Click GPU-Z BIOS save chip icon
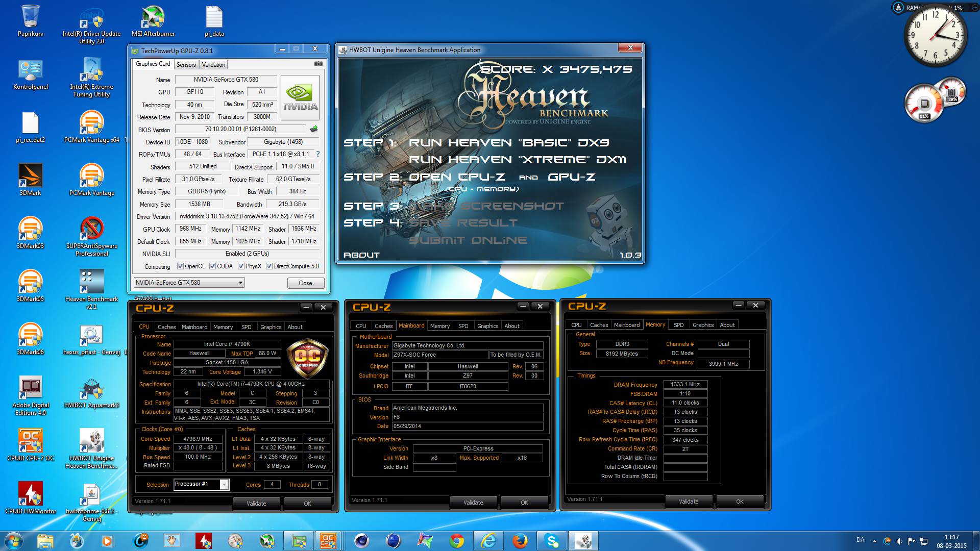The image size is (980, 551). pos(314,129)
